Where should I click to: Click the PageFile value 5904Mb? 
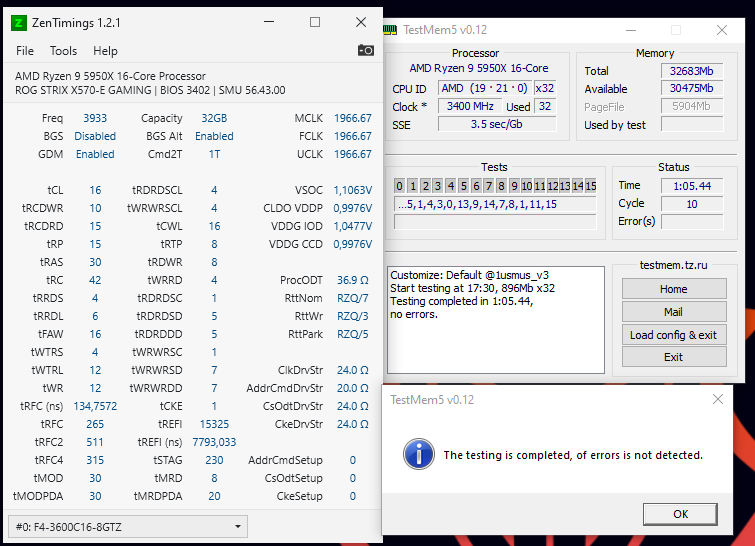[x=692, y=106]
